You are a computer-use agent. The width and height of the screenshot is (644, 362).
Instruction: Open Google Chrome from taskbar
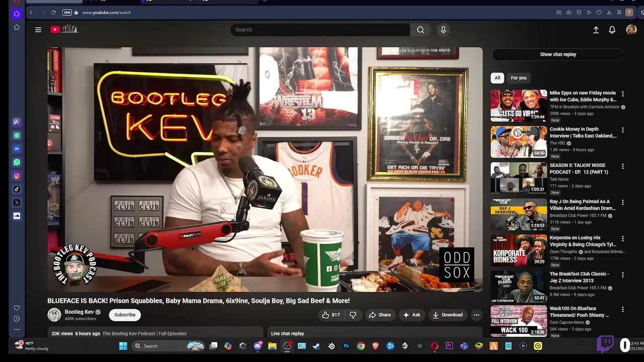click(x=361, y=346)
